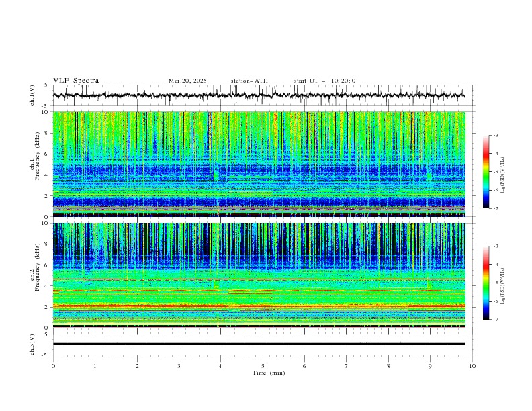Viewport: 532px width, 411px height.
Task: Click the ch.2 spectrogram plot
Action: (259, 275)
